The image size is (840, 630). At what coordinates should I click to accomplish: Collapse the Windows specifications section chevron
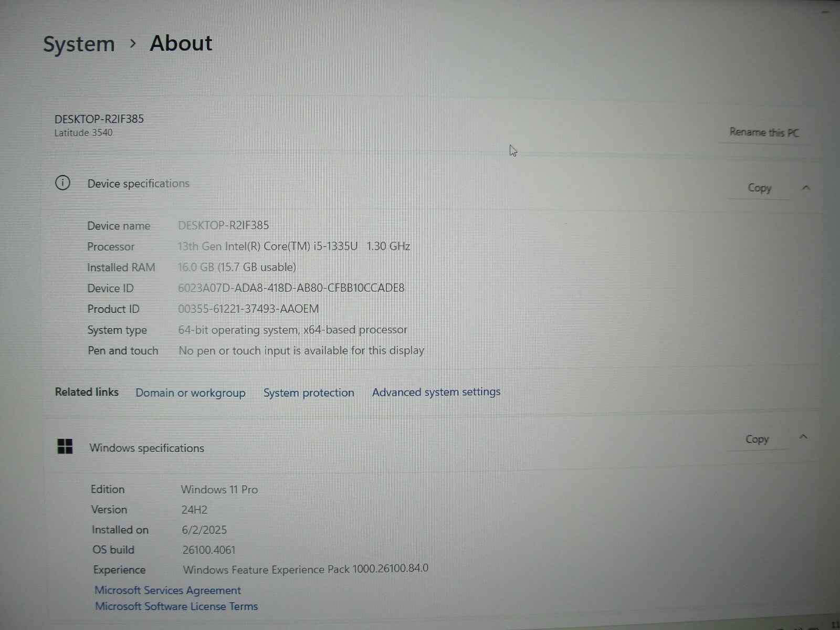(x=804, y=436)
